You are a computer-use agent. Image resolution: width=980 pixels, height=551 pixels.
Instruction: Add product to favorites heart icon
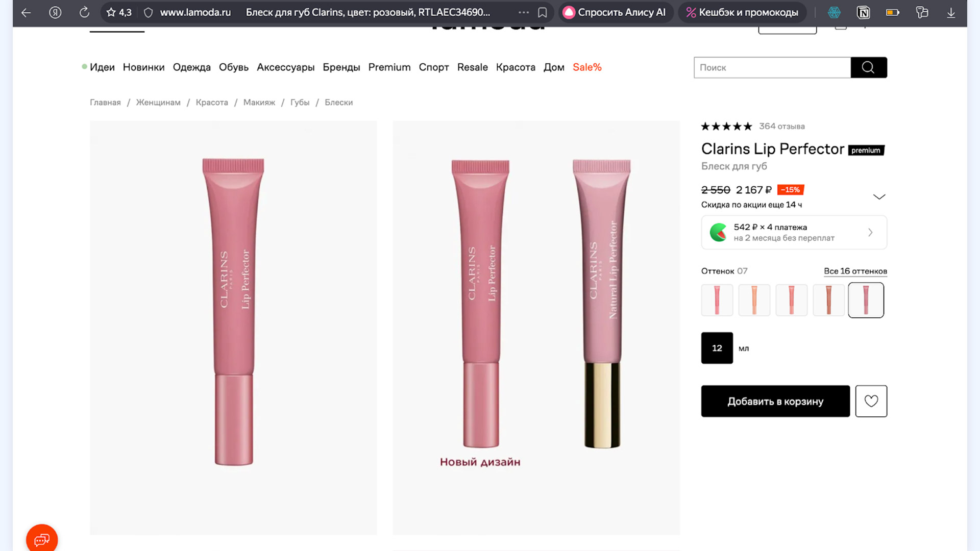[x=871, y=401]
